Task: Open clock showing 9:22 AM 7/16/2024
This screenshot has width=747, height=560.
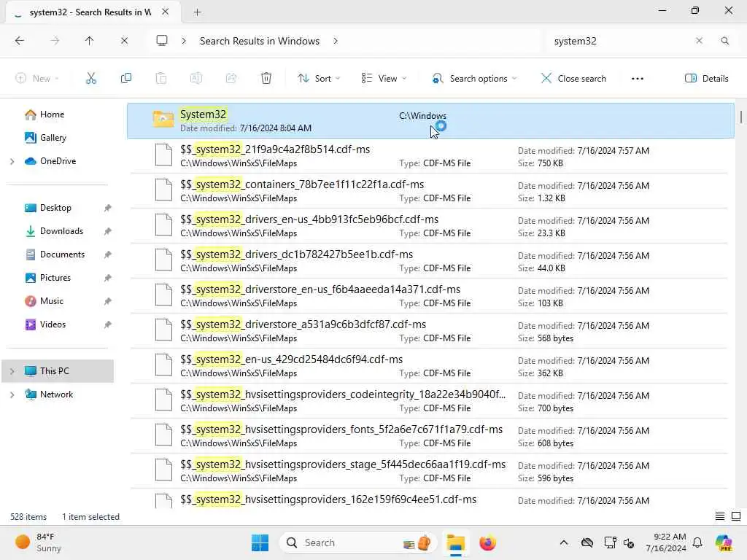Action: (666, 542)
